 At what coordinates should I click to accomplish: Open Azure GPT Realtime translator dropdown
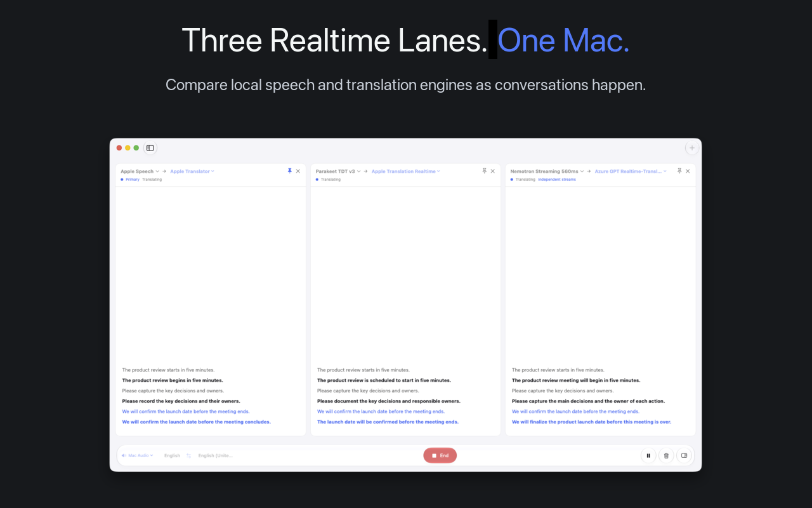631,171
